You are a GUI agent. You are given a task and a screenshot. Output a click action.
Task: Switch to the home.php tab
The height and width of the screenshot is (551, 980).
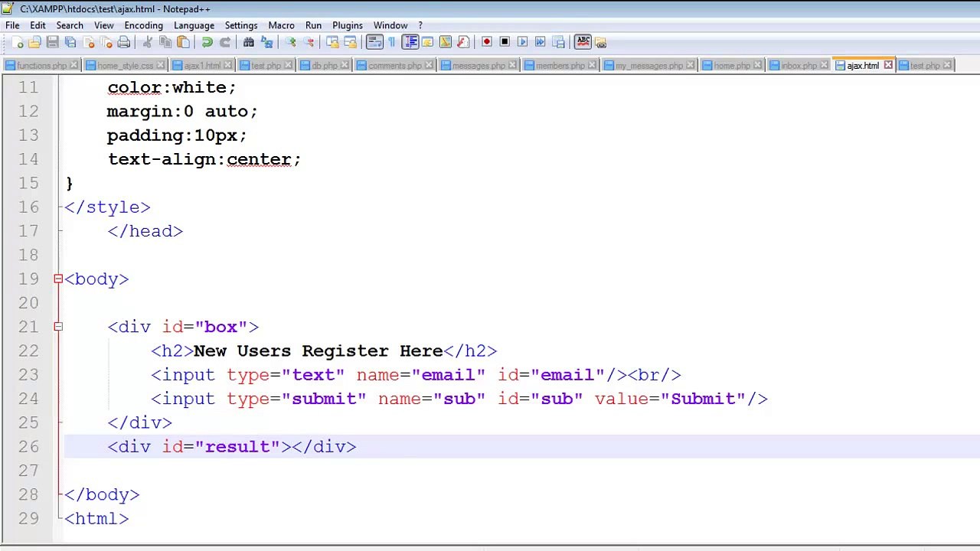tap(732, 66)
